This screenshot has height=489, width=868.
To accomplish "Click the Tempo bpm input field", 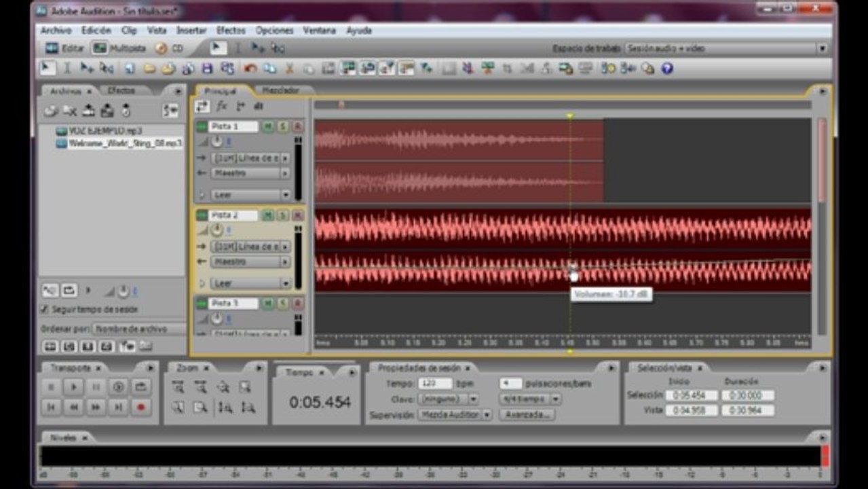I will click(435, 384).
